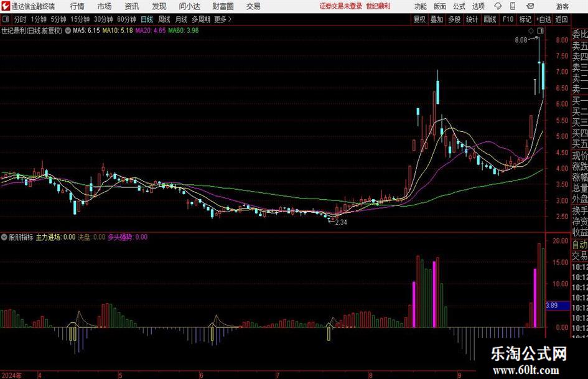The width and height of the screenshot is (588, 379).
Task: Switch to the 5分钟 period tab
Action: pyautogui.click(x=58, y=19)
